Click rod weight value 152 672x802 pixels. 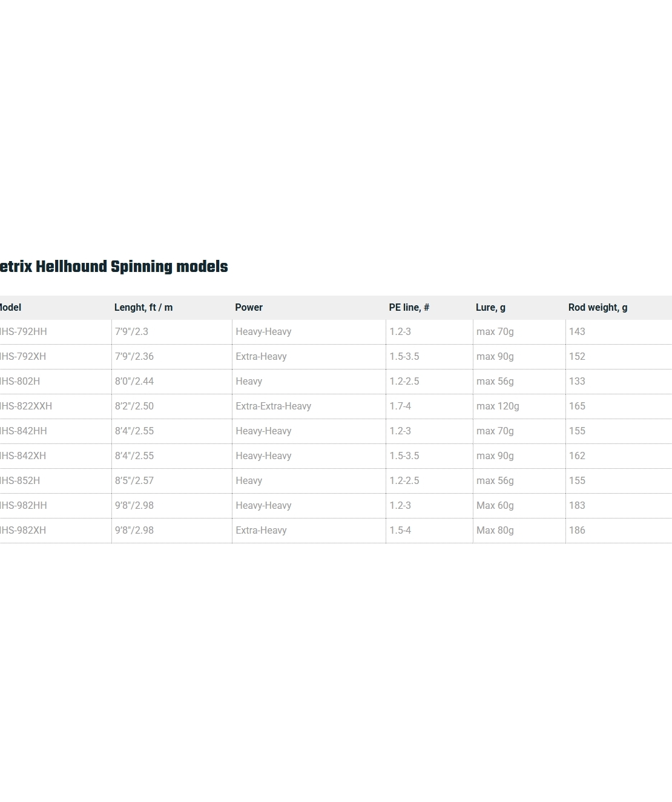click(x=577, y=357)
